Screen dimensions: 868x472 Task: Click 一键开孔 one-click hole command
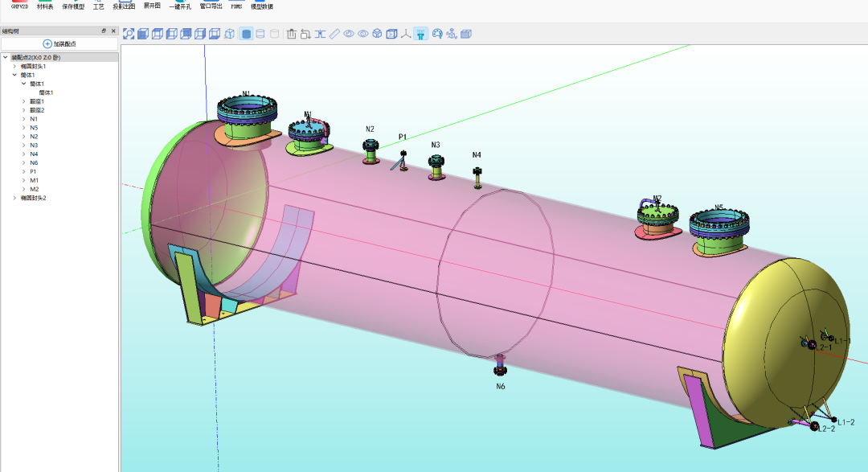180,5
